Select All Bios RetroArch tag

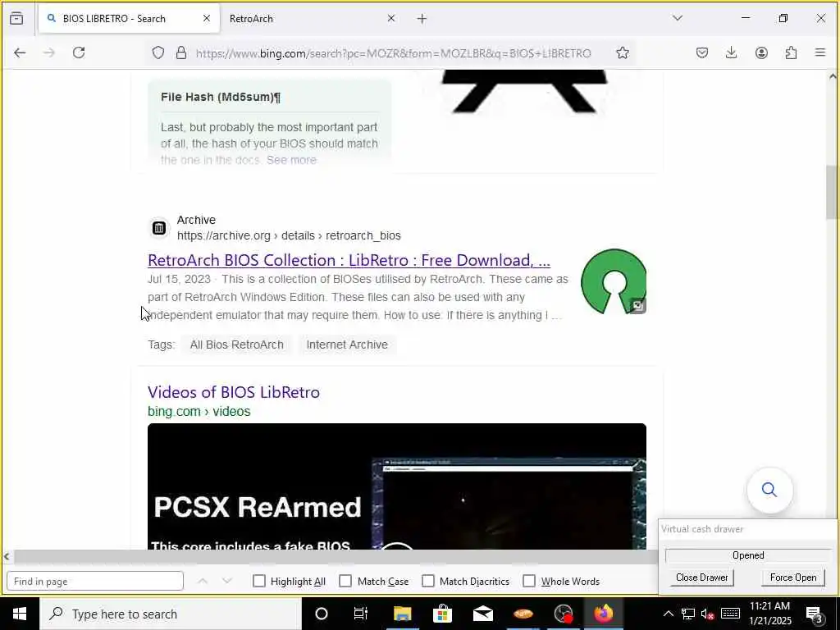point(237,345)
